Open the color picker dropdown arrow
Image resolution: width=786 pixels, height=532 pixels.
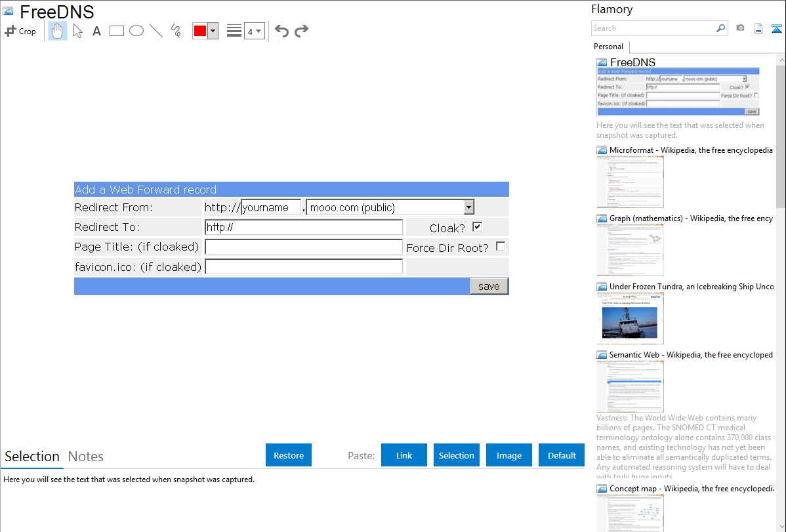[x=213, y=31]
